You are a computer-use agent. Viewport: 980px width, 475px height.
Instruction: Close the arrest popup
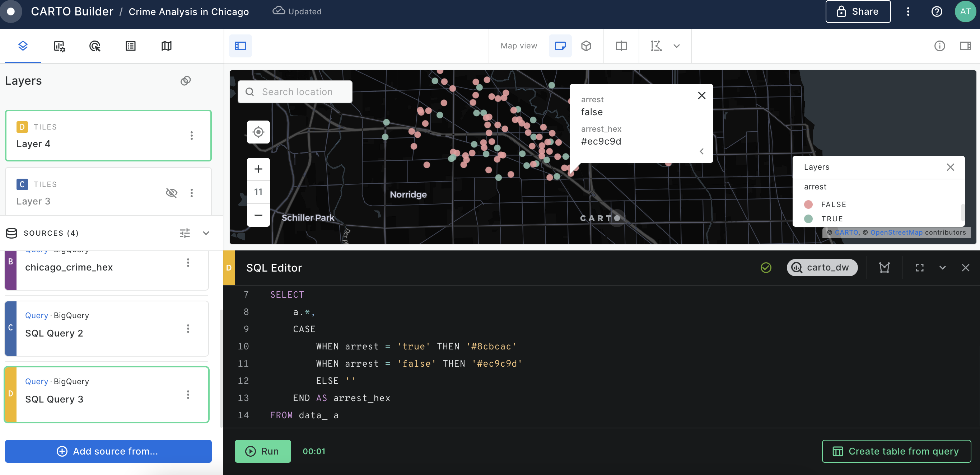(x=701, y=95)
